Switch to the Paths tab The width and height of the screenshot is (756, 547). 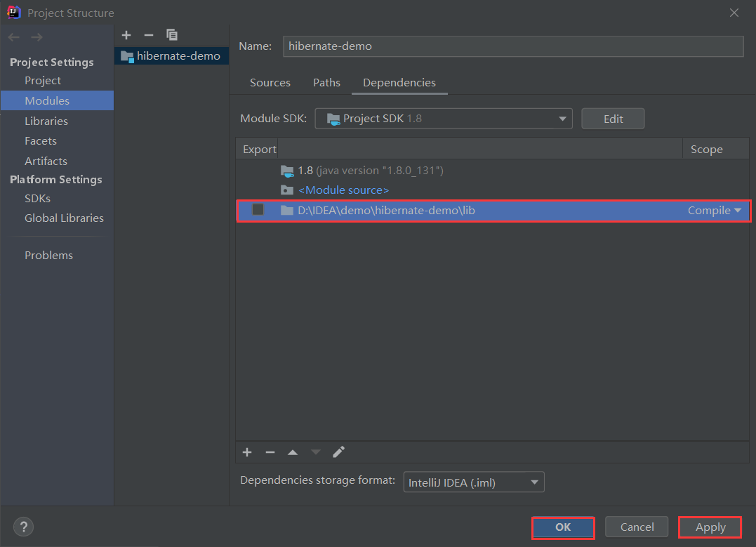(x=326, y=82)
